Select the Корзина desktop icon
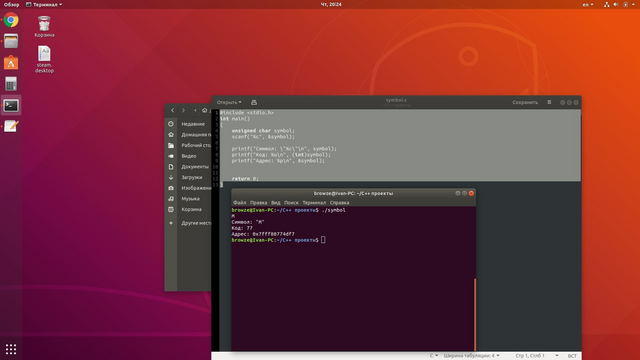This screenshot has height=360, width=640. [x=44, y=27]
